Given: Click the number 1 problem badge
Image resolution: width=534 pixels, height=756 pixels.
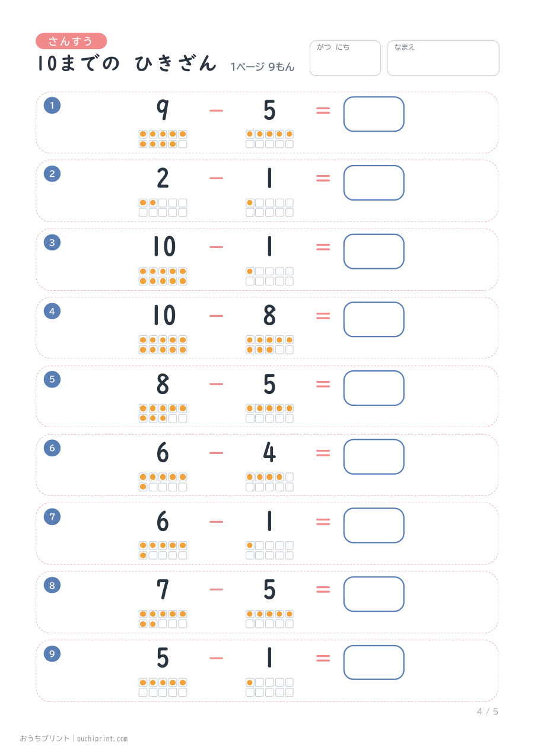Looking at the screenshot, I should tap(52, 106).
